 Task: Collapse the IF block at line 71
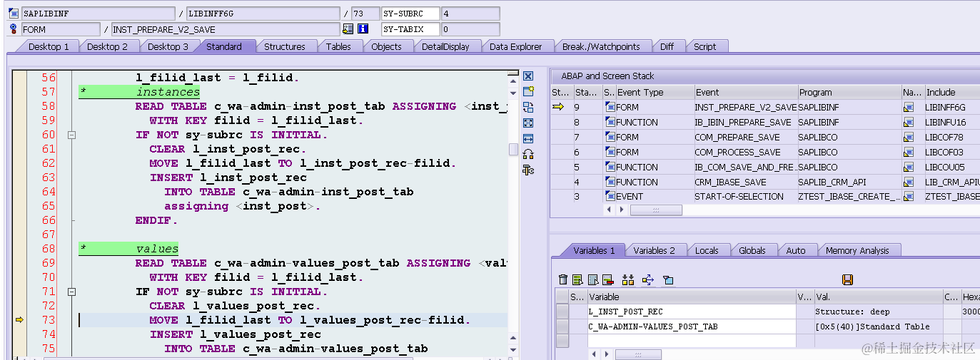pyautogui.click(x=71, y=292)
